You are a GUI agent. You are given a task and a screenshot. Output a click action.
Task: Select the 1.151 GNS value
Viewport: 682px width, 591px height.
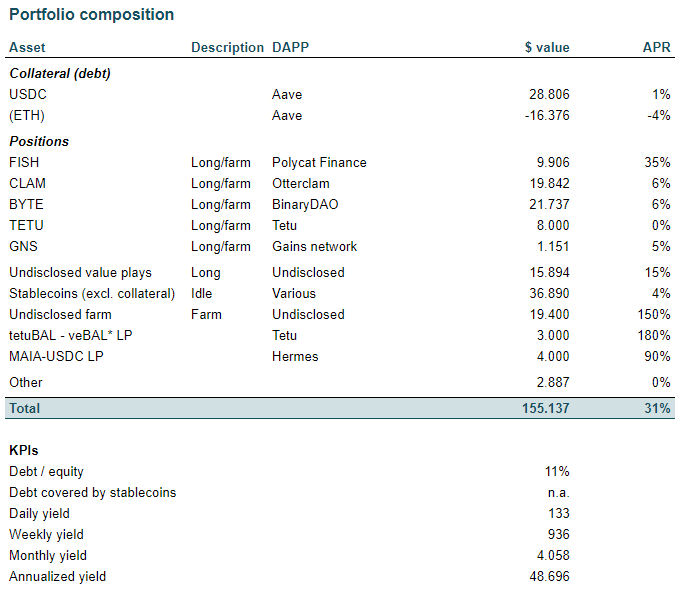(x=553, y=247)
